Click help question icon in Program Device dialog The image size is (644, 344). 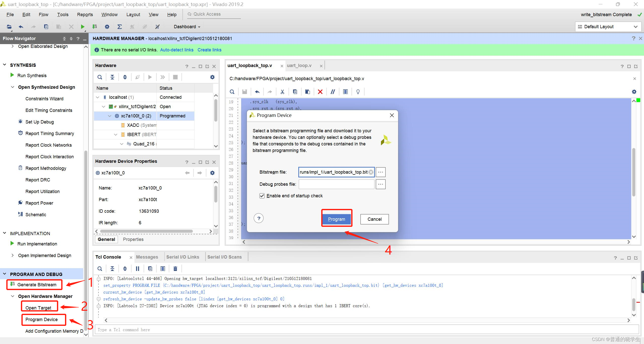click(259, 218)
